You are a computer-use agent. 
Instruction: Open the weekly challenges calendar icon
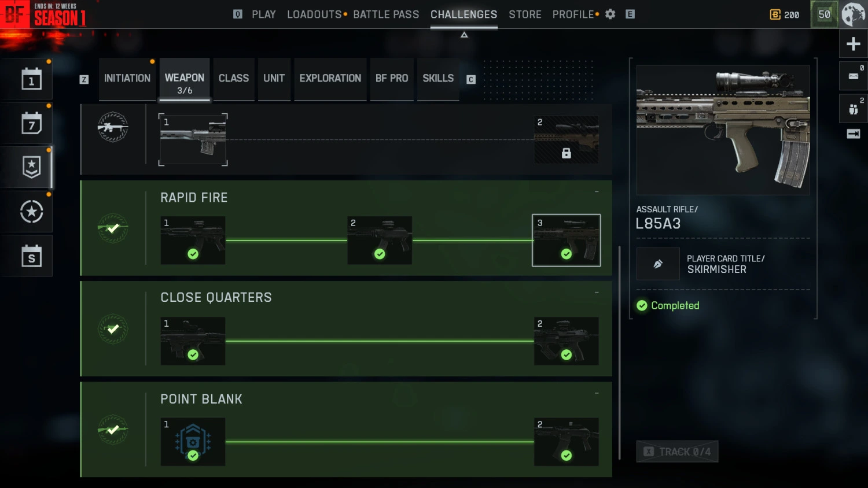[31, 123]
